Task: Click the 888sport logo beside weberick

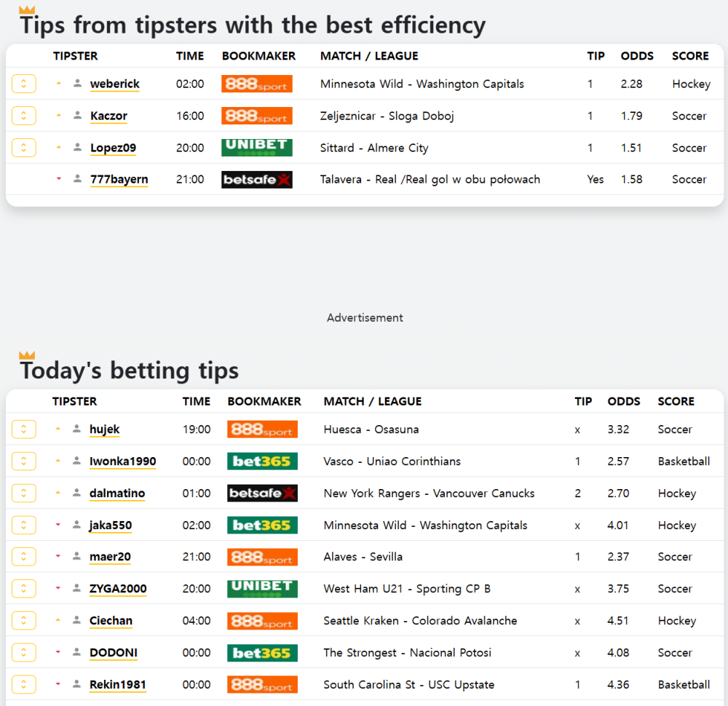Action: pyautogui.click(x=257, y=84)
